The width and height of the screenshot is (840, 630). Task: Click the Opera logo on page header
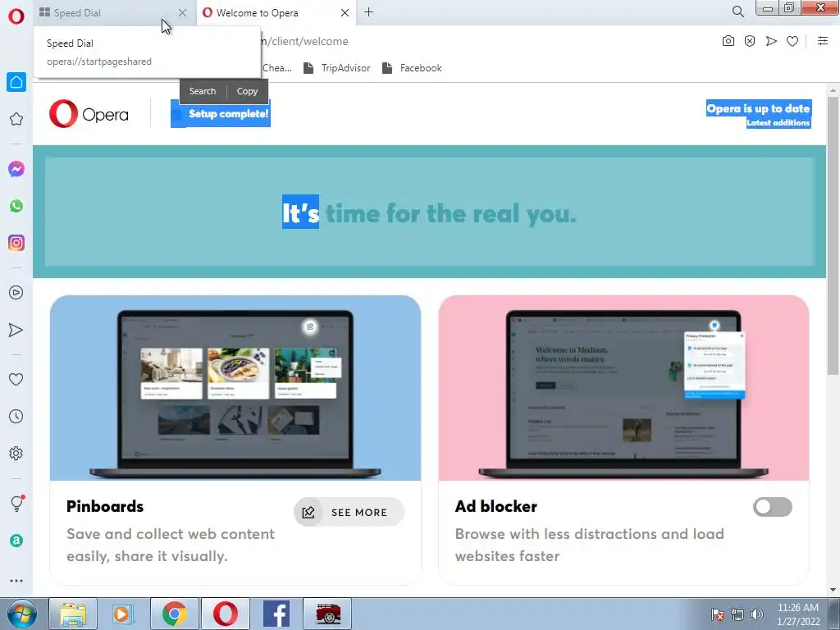pyautogui.click(x=89, y=113)
